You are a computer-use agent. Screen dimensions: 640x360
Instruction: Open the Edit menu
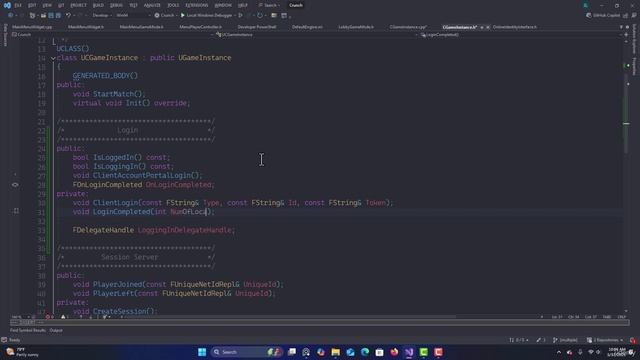click(x=32, y=5)
